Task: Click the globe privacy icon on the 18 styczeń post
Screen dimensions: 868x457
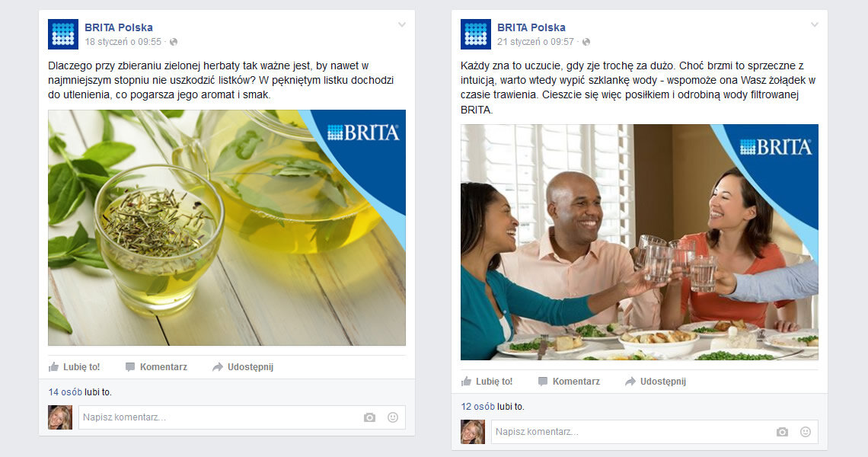Action: pyautogui.click(x=174, y=42)
